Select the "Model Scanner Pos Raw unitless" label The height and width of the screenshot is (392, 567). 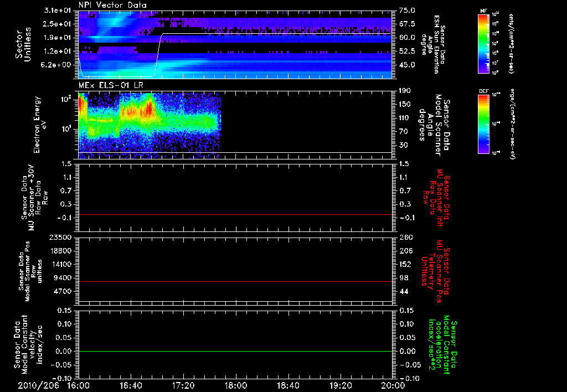click(x=30, y=271)
